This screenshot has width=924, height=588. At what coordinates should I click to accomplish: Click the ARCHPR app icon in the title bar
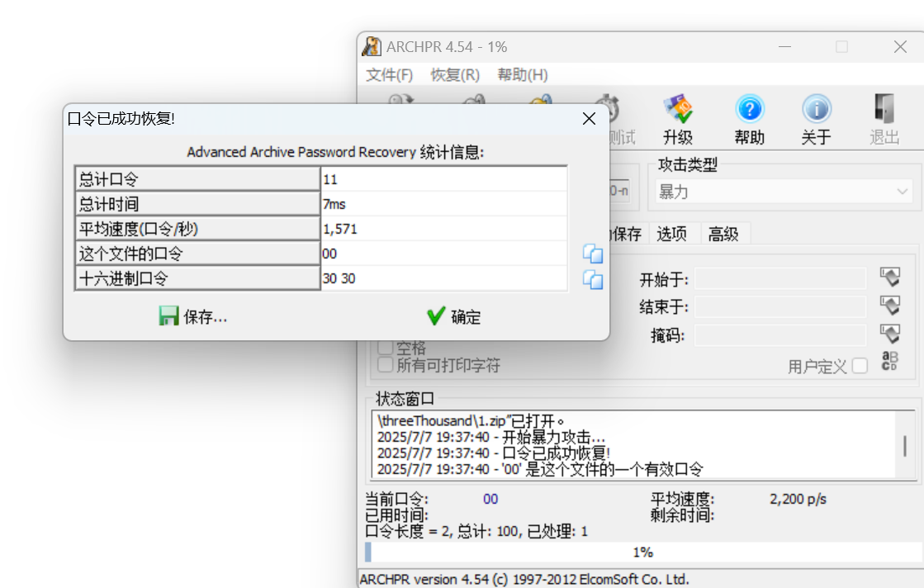click(372, 46)
